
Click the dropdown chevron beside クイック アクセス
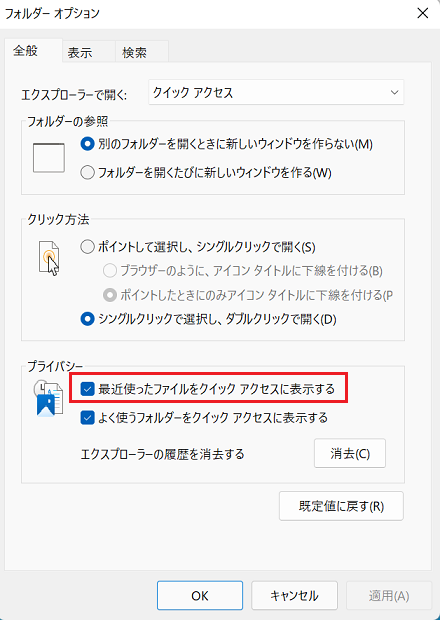click(x=394, y=93)
